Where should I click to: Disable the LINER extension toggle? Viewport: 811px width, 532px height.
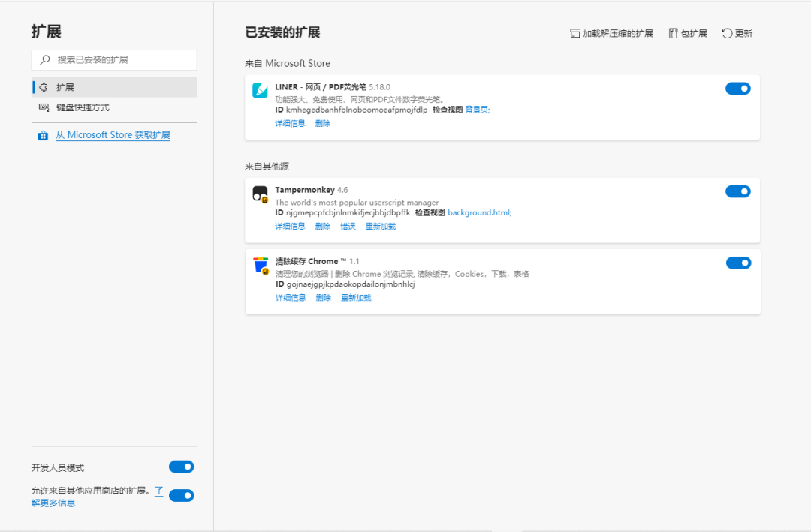[738, 89]
